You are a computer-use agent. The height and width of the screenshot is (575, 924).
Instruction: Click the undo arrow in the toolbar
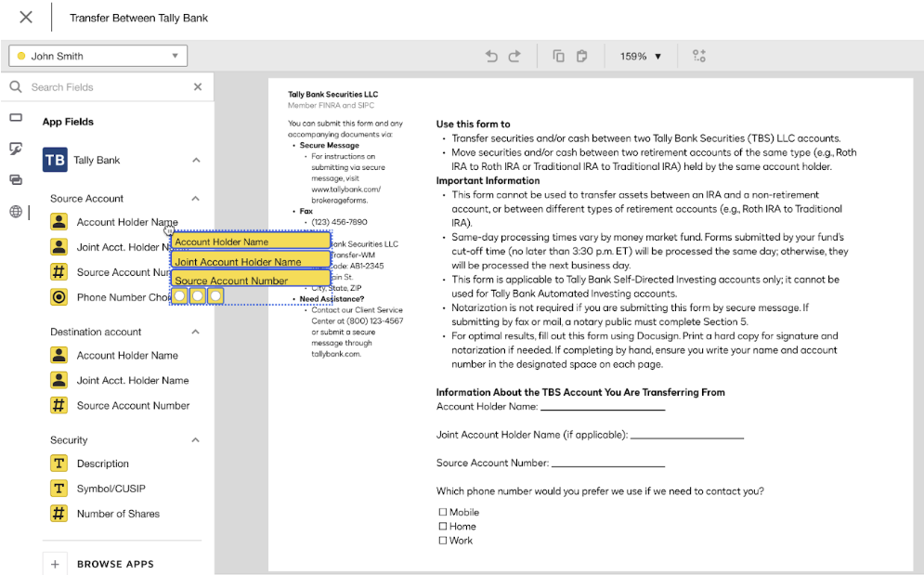[491, 57]
